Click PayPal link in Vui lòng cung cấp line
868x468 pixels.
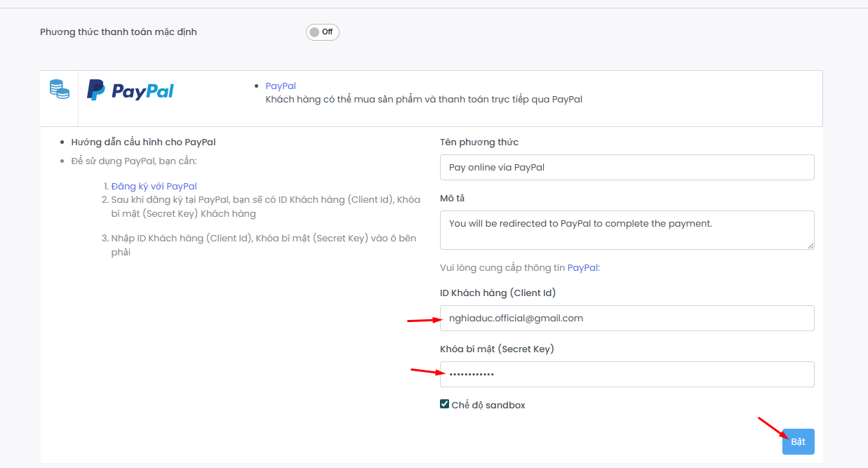tap(582, 267)
